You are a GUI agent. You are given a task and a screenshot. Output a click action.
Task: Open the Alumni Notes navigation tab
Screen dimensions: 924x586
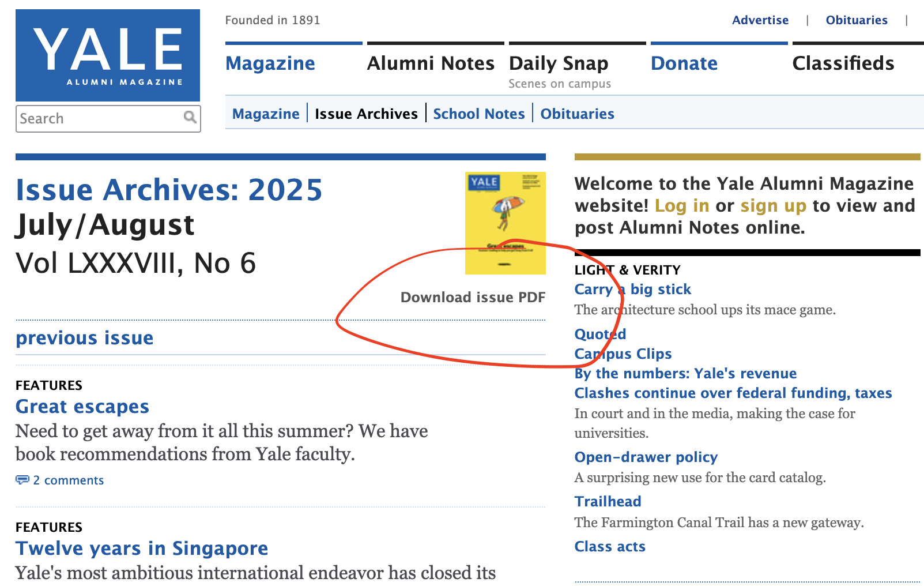(431, 63)
